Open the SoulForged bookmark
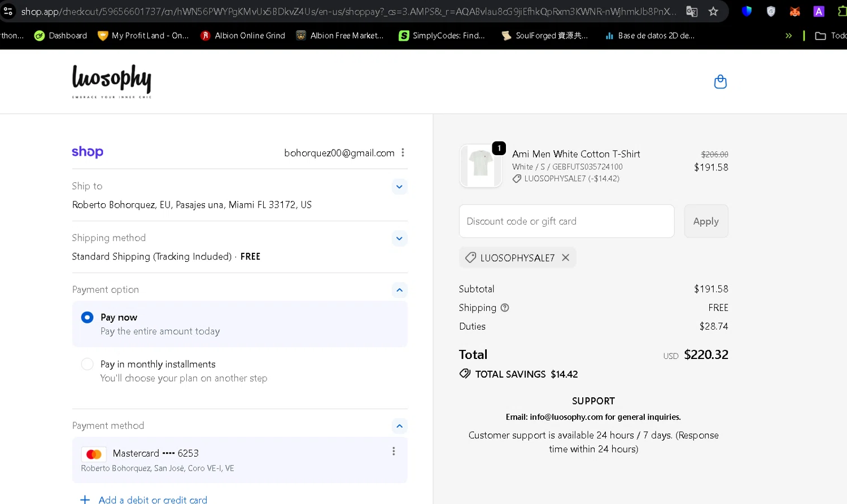Viewport: 847px width, 504px height. (x=544, y=36)
